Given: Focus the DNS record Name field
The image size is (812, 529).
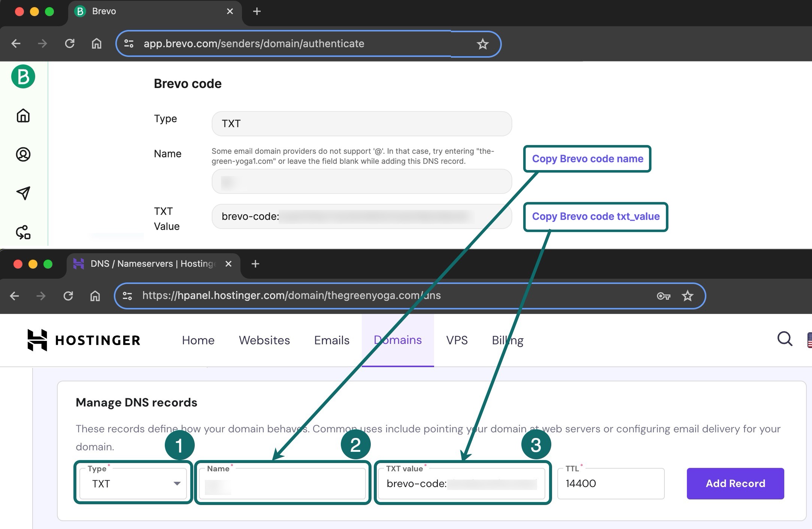Looking at the screenshot, I should 282,483.
